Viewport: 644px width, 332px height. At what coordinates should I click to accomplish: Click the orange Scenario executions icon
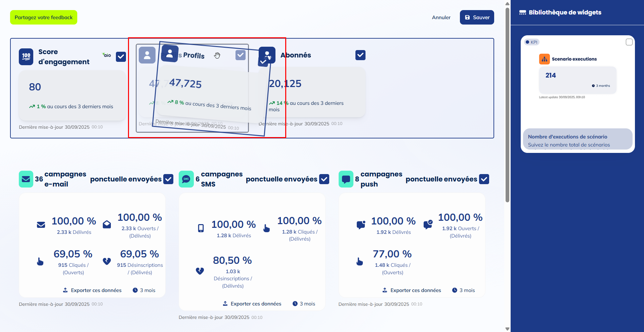[x=544, y=58]
